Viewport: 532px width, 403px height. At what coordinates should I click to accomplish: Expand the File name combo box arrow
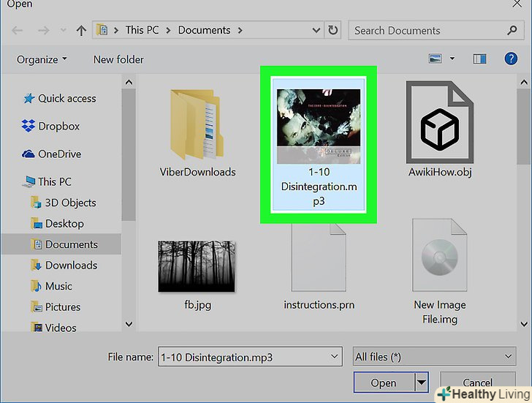[335, 356]
